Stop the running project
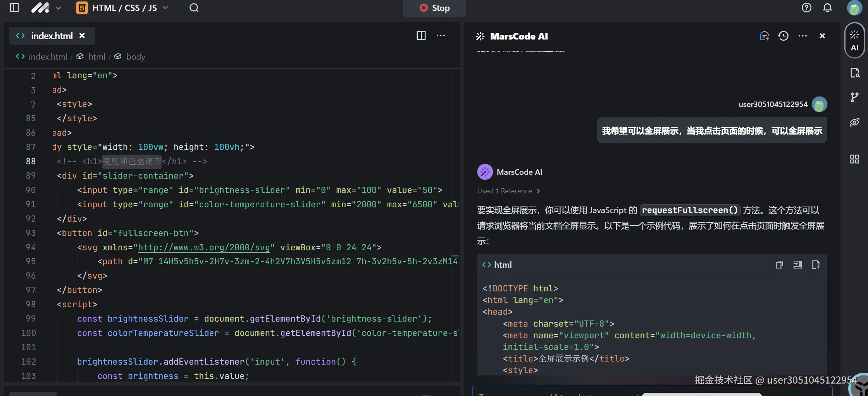 [434, 8]
